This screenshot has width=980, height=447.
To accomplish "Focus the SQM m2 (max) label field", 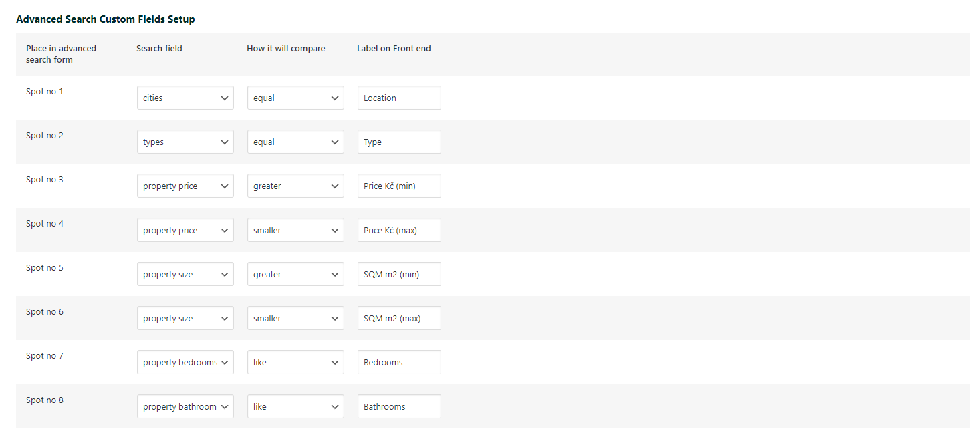I will (x=399, y=318).
